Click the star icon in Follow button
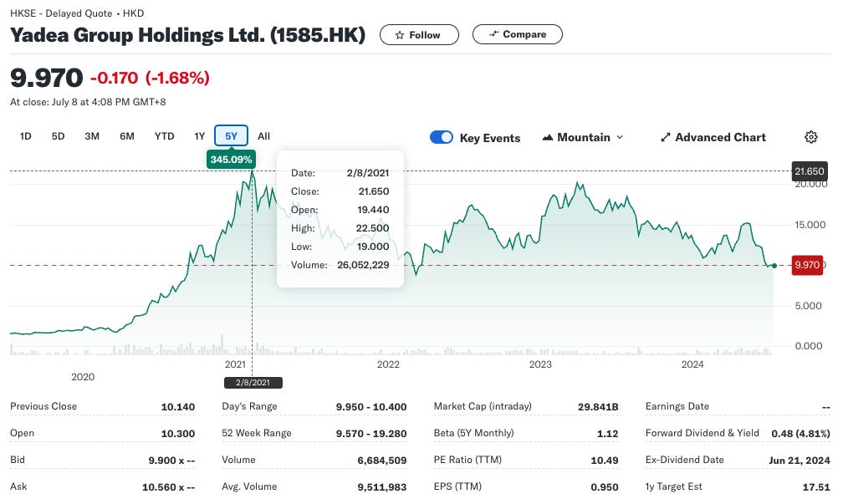Screen dimensions: 843x504 pyautogui.click(x=400, y=35)
